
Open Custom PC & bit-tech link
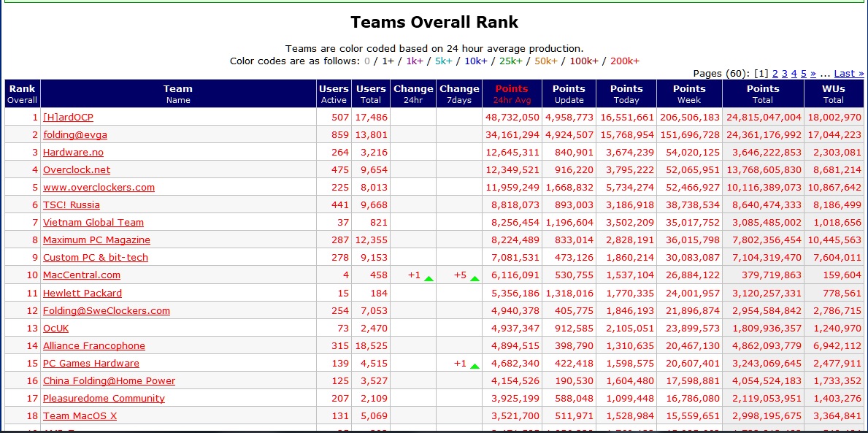click(95, 258)
